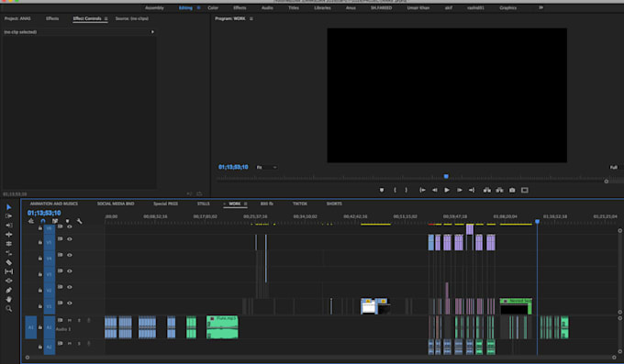Click the Go to Out point button
This screenshot has height=364, width=624.
click(472, 190)
